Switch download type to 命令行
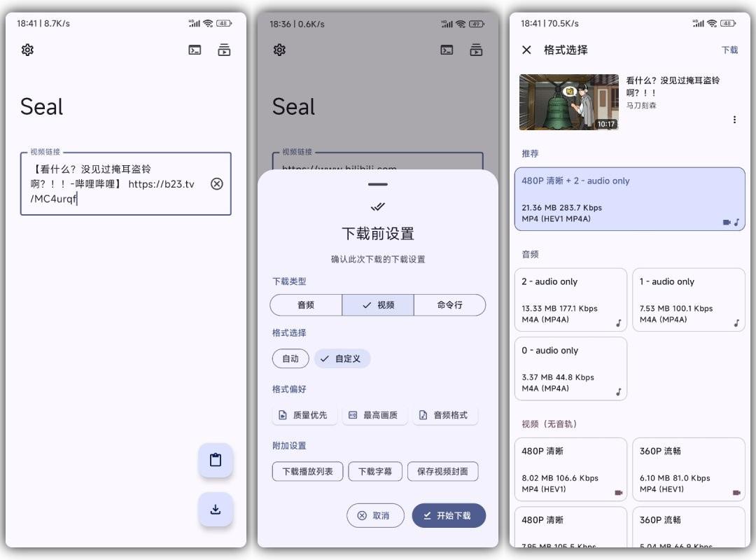 (449, 305)
